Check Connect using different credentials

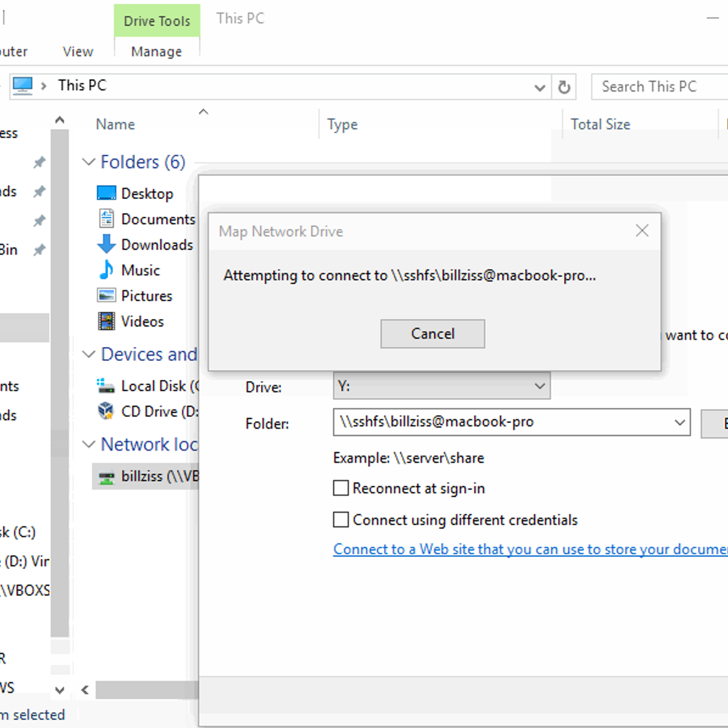[x=341, y=519]
